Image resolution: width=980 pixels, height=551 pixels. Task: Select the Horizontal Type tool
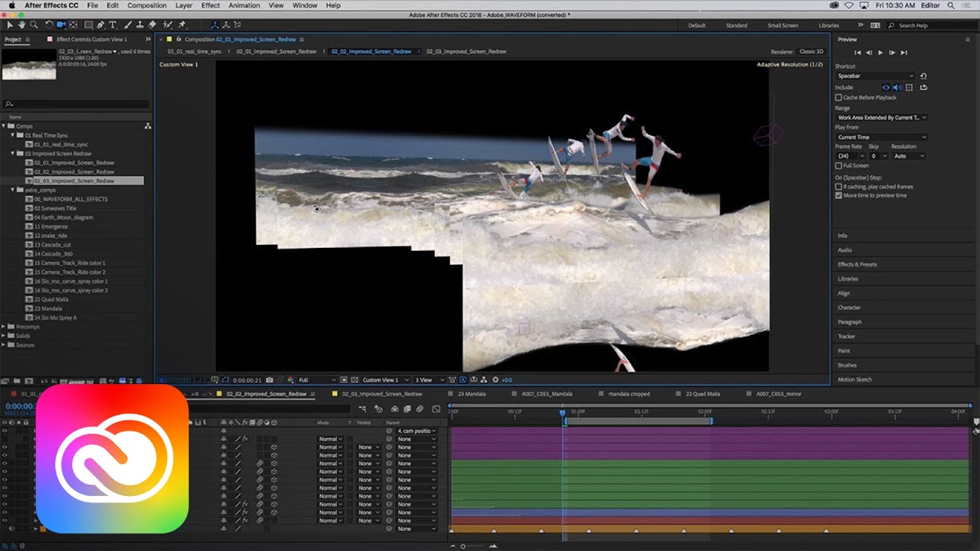(x=113, y=25)
